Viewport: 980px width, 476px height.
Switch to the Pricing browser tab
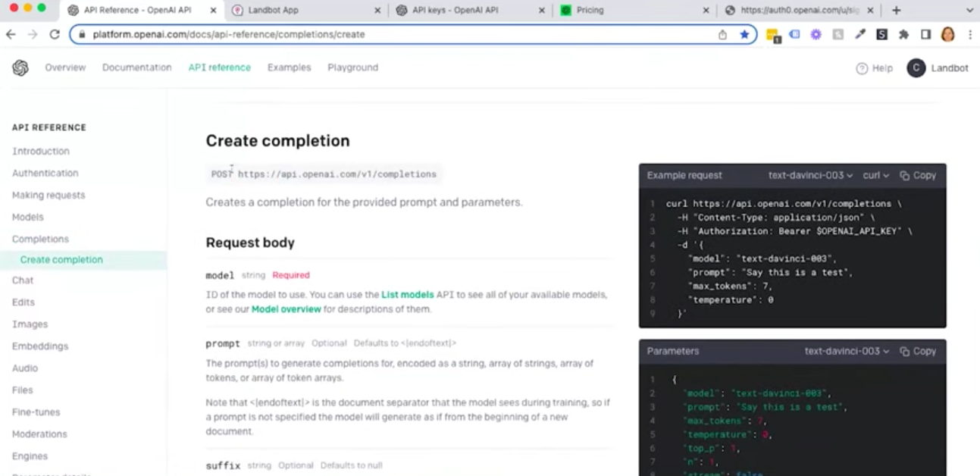click(590, 11)
